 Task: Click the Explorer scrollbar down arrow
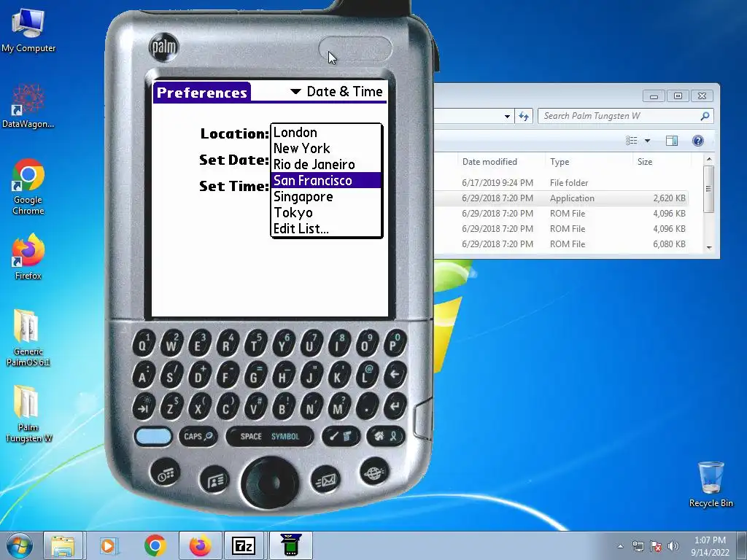[709, 247]
